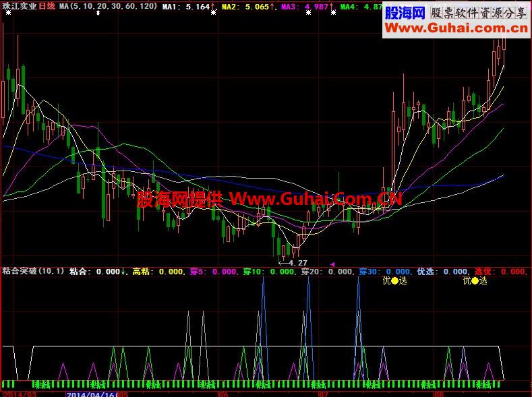Screen dimensions: 532x397
Task: Click the 股海网 logo in banner
Action: (405, 13)
